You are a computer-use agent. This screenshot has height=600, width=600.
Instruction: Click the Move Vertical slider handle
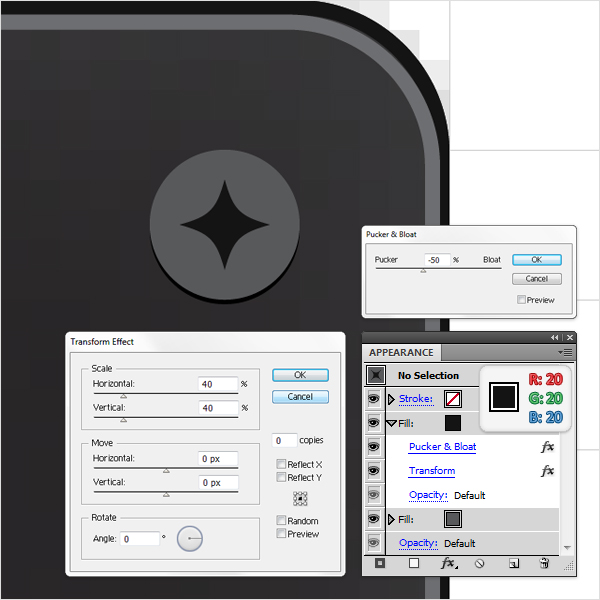tap(166, 494)
